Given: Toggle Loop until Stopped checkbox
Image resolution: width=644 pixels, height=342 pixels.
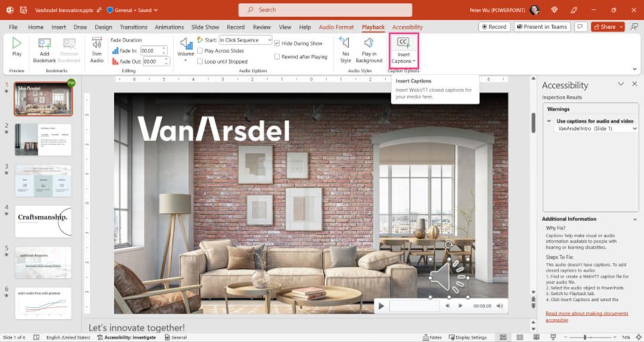Looking at the screenshot, I should tap(200, 61).
